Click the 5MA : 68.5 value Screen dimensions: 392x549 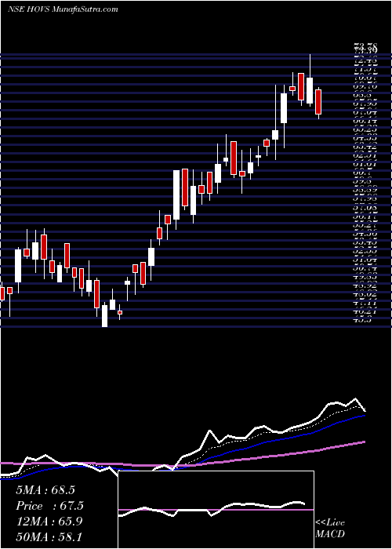(45, 490)
